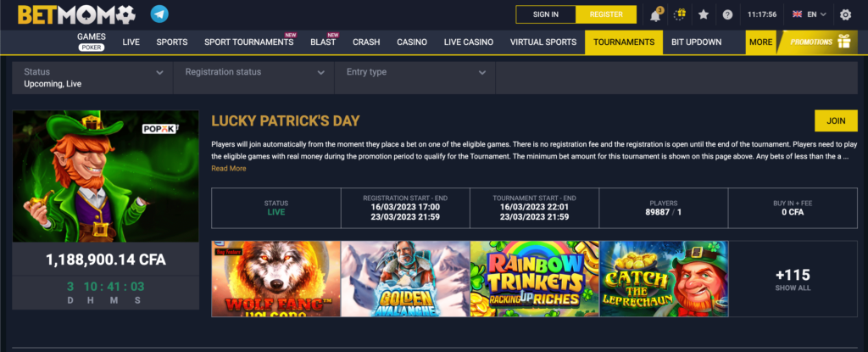This screenshot has width=868, height=352.
Task: Click the Read More link
Action: point(229,169)
